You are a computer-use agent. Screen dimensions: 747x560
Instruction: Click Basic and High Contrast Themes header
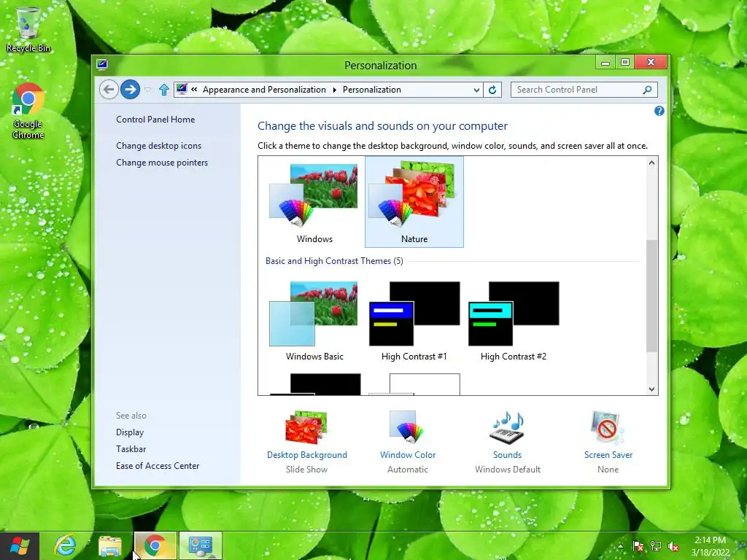(334, 261)
